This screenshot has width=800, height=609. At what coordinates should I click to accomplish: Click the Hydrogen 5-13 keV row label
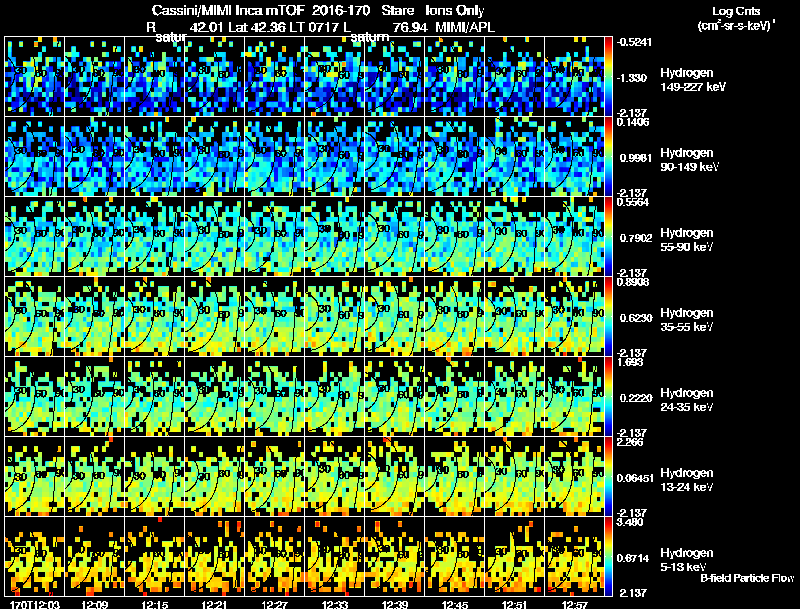click(687, 560)
